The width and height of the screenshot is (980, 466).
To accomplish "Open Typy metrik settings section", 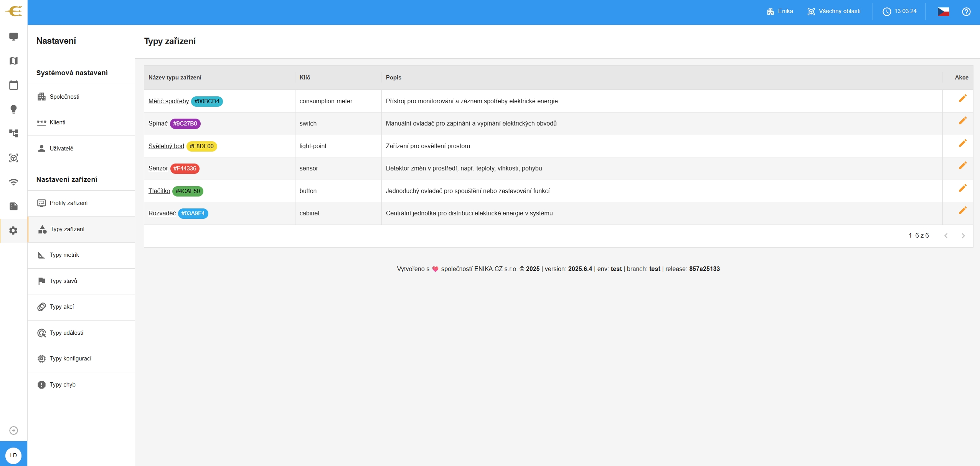I will coord(64,255).
